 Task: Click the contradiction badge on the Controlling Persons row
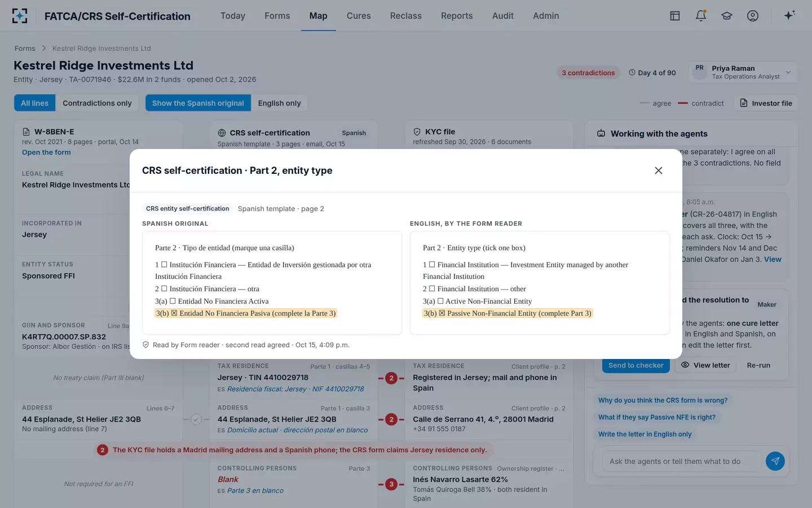point(391,484)
